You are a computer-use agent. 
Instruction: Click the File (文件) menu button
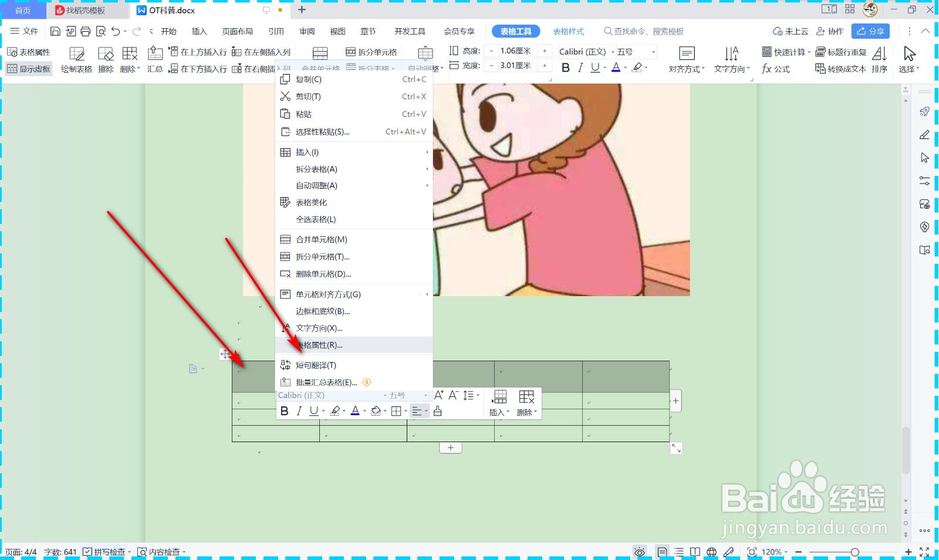[24, 31]
